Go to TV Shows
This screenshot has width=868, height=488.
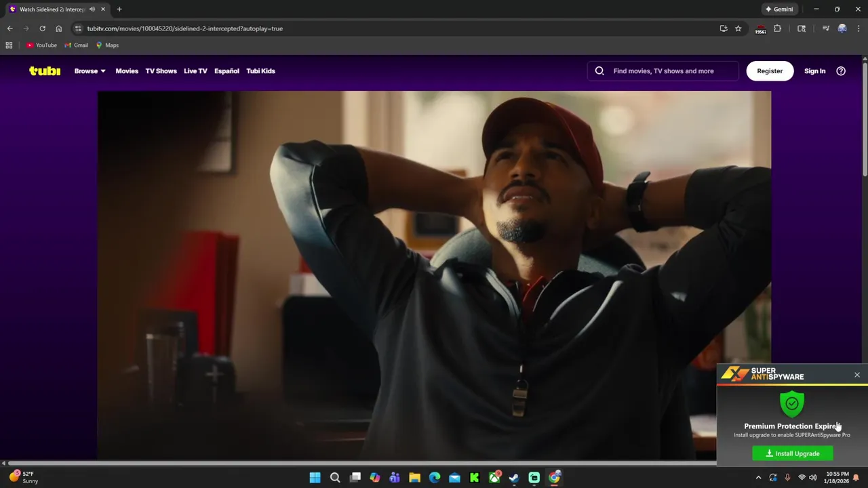pos(161,70)
